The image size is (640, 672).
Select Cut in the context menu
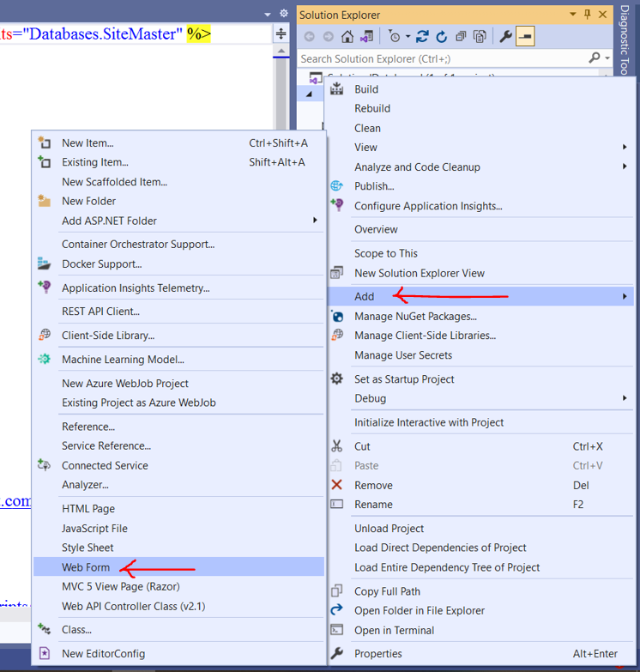point(480,446)
